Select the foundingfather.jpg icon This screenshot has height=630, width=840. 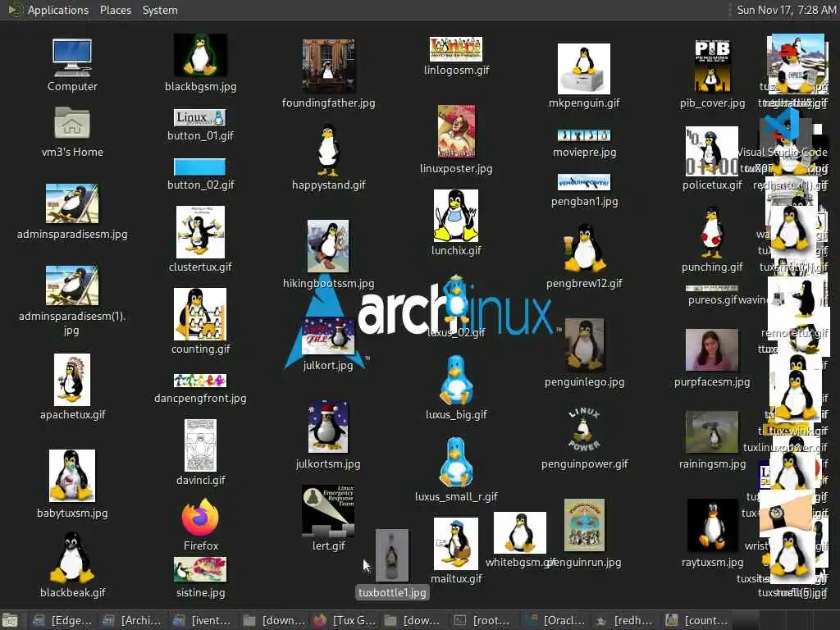coord(328,66)
